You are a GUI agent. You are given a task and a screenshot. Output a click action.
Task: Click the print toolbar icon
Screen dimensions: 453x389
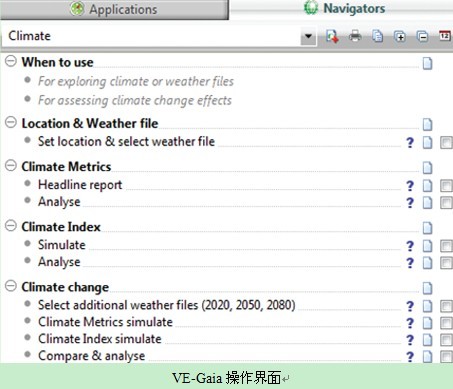point(355,36)
